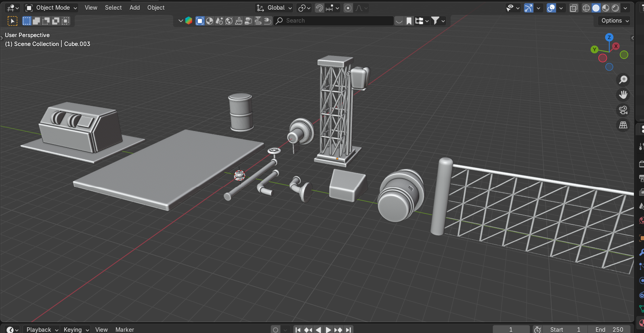This screenshot has height=333, width=644.
Task: Click the pan hand gizmo in viewport
Action: click(x=623, y=95)
